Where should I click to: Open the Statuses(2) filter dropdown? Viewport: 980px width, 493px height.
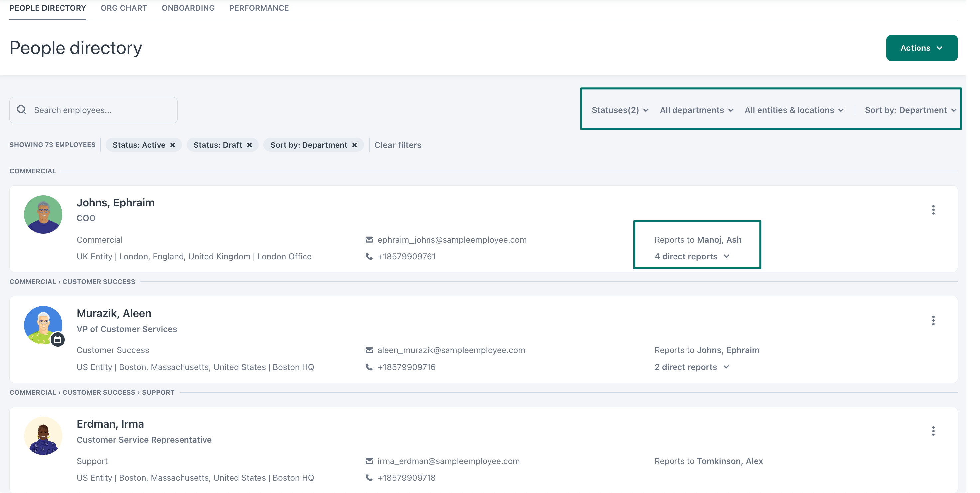(x=619, y=110)
